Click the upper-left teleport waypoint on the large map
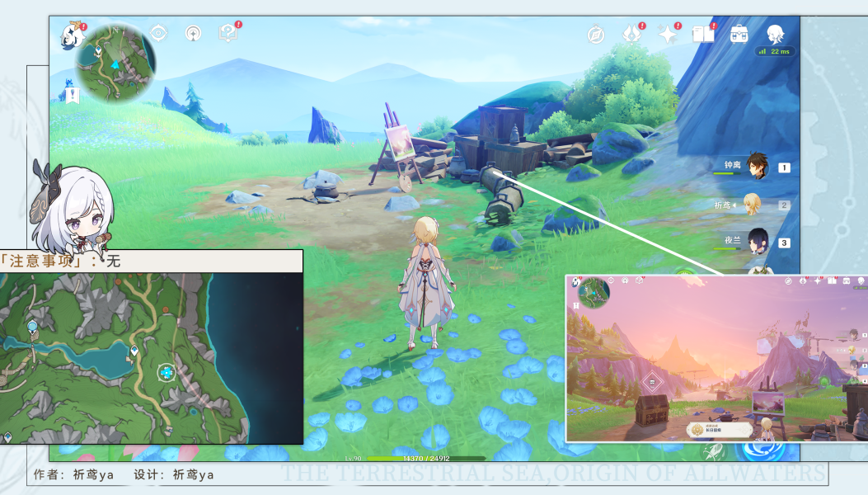 [x=33, y=327]
